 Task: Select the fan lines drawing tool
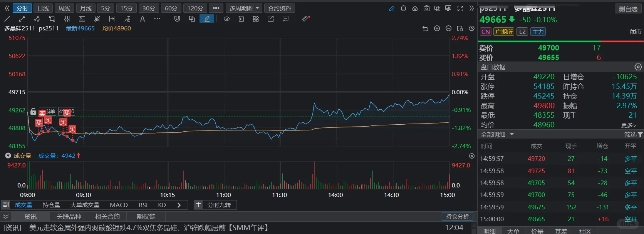point(97,18)
